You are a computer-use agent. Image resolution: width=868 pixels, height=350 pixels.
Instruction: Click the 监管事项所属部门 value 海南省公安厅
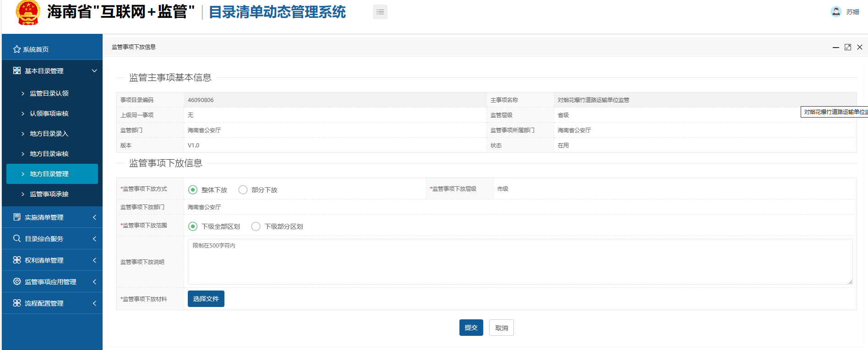574,130
